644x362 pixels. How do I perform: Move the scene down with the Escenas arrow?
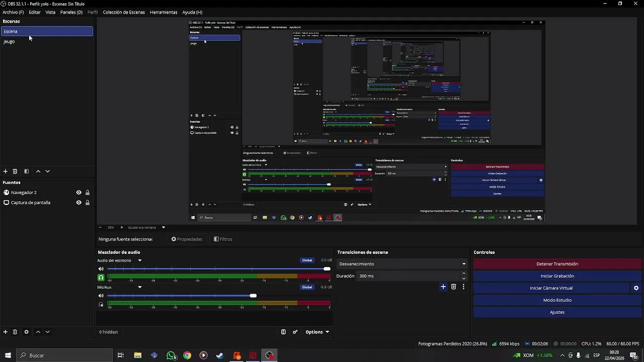pos(48,171)
